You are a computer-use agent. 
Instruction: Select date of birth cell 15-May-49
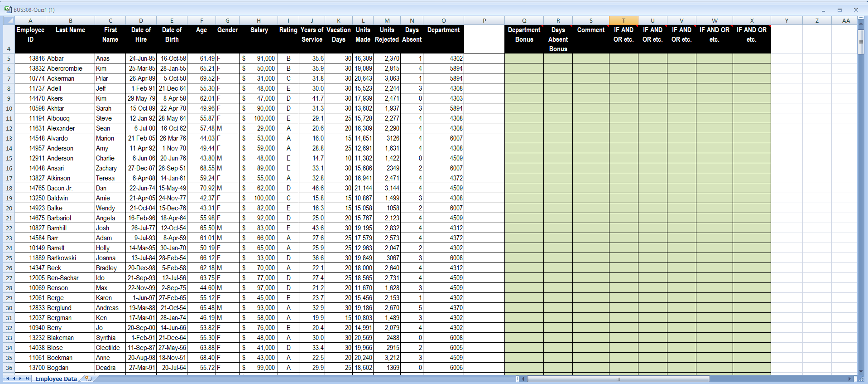[x=172, y=188]
